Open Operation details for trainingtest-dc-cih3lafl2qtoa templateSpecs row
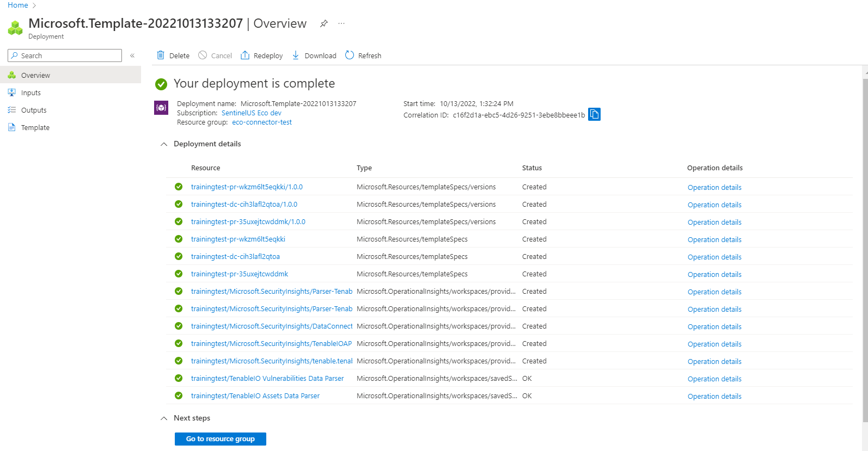This screenshot has height=451, width=868. coord(714,257)
